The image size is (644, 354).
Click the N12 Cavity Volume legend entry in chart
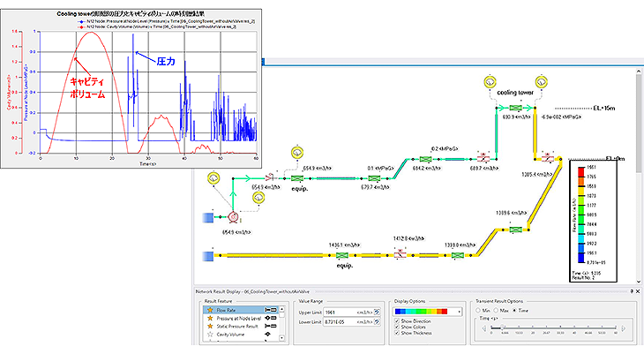click(157, 26)
